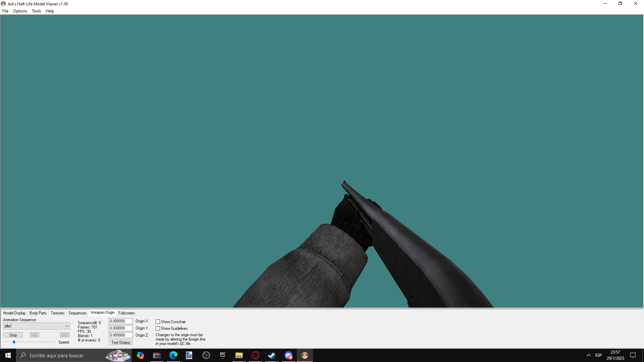Select the Origin X value field
644x362 pixels.
pyautogui.click(x=120, y=321)
